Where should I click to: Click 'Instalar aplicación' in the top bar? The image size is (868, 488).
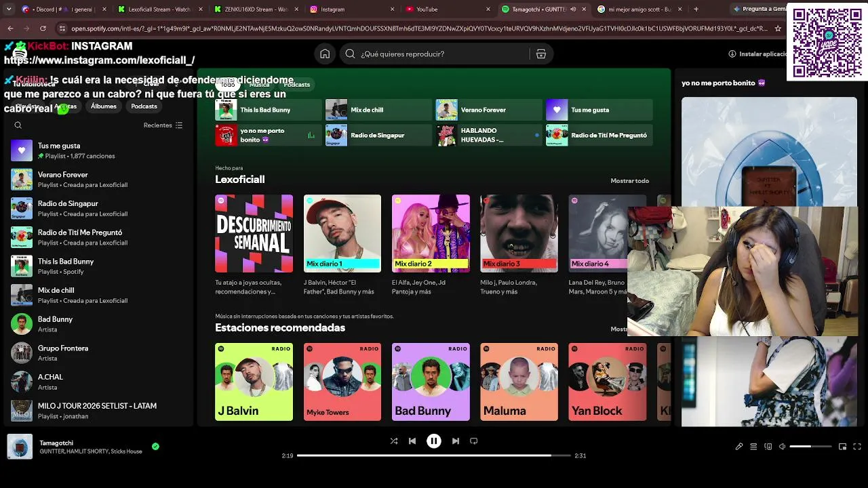coord(757,54)
